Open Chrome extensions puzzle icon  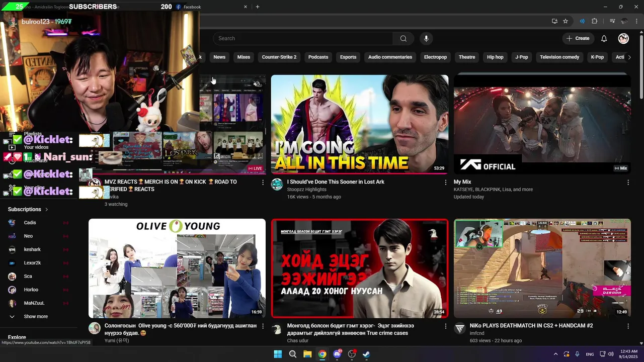pos(595,21)
